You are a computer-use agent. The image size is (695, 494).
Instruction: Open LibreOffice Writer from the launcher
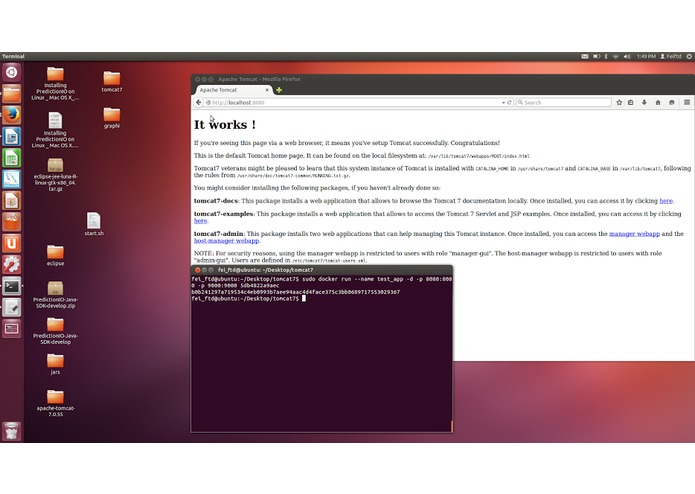coord(12,136)
